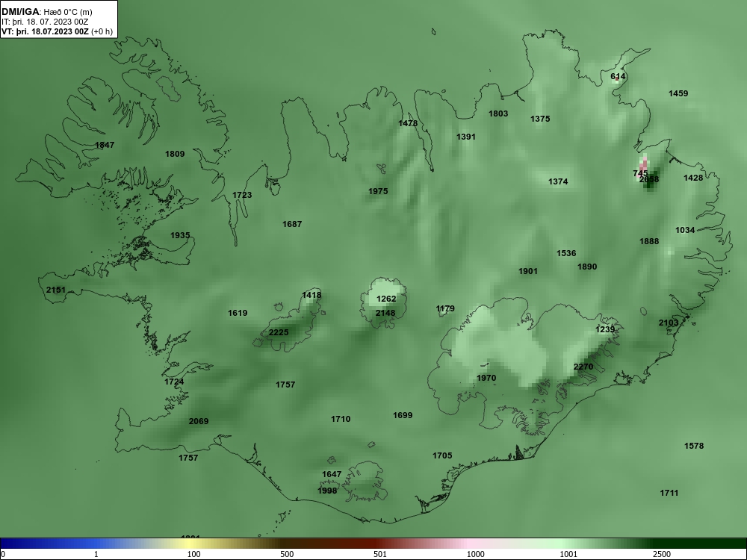This screenshot has width=747, height=560.
Task: Click the 1699 map label
Action: tap(403, 416)
